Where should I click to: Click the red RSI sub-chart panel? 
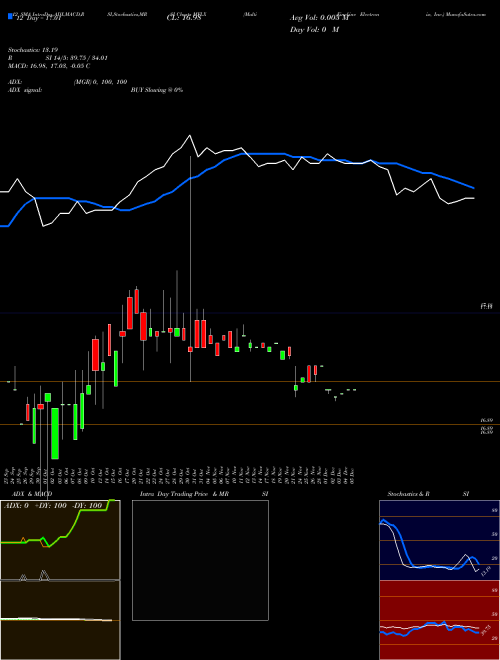tap(439, 620)
